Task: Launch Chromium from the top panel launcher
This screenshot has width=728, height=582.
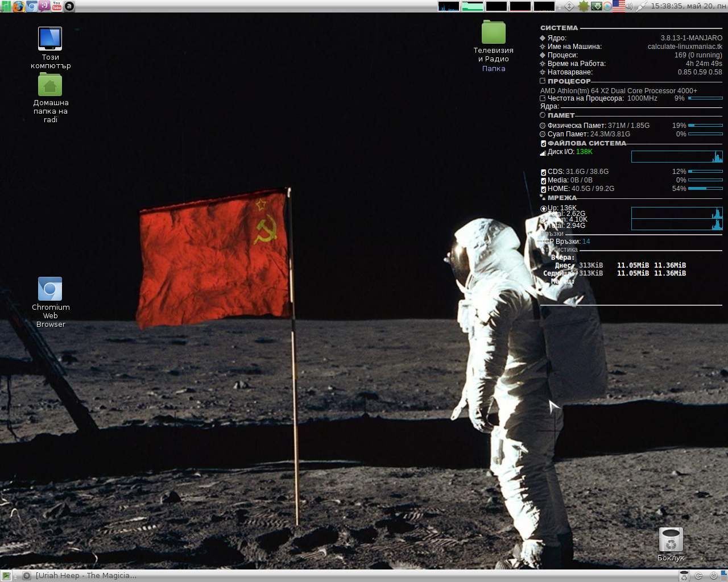Action: pos(31,6)
